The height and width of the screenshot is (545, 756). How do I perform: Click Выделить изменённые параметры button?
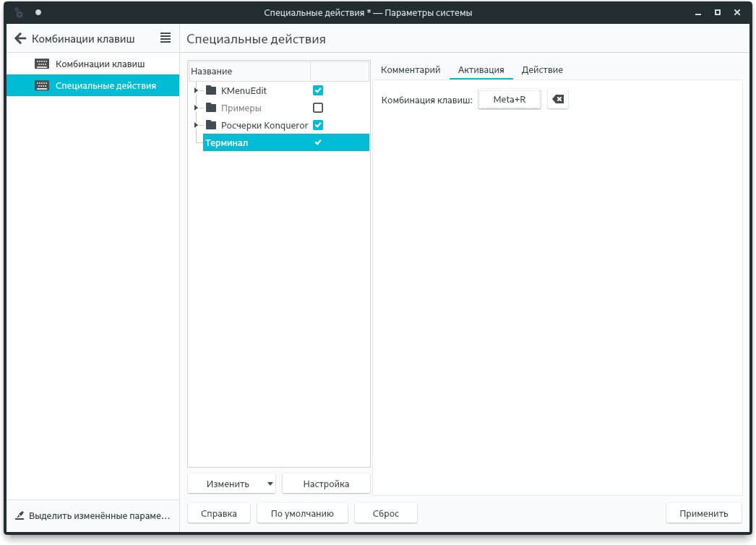click(x=93, y=515)
